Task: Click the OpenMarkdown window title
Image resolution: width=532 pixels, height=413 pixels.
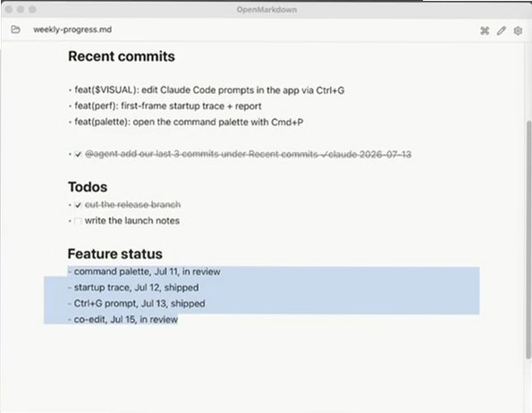Action: pyautogui.click(x=266, y=10)
